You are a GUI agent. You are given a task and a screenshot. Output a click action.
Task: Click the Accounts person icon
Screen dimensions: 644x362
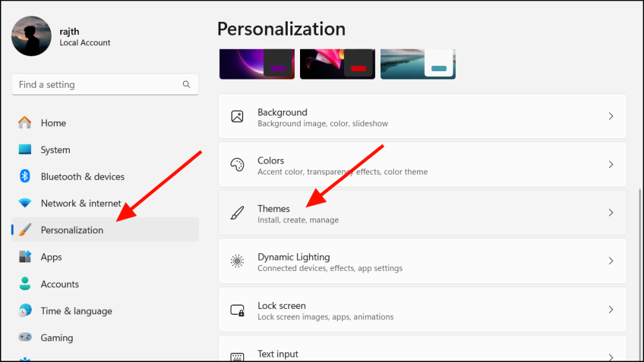25,284
